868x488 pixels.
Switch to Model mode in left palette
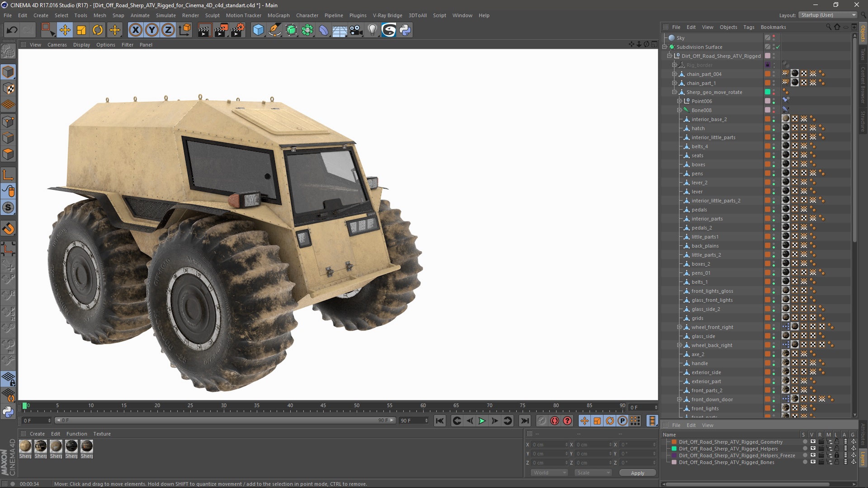click(x=8, y=72)
